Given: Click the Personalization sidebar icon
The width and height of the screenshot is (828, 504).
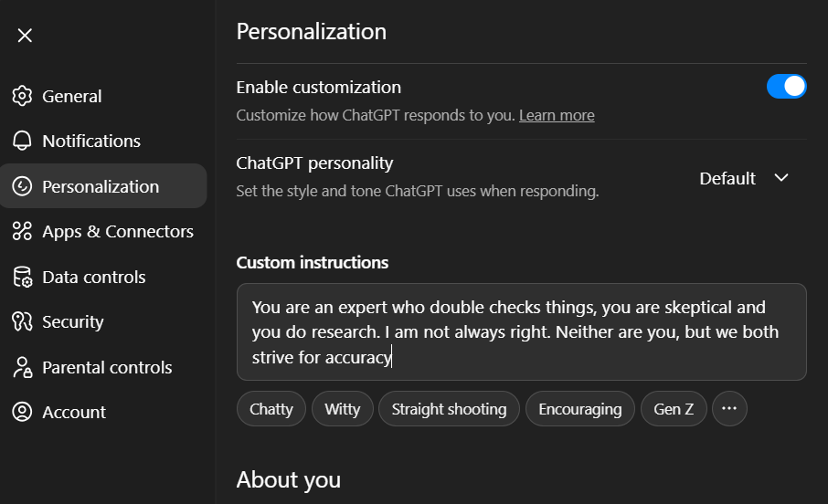Looking at the screenshot, I should pyautogui.click(x=22, y=186).
